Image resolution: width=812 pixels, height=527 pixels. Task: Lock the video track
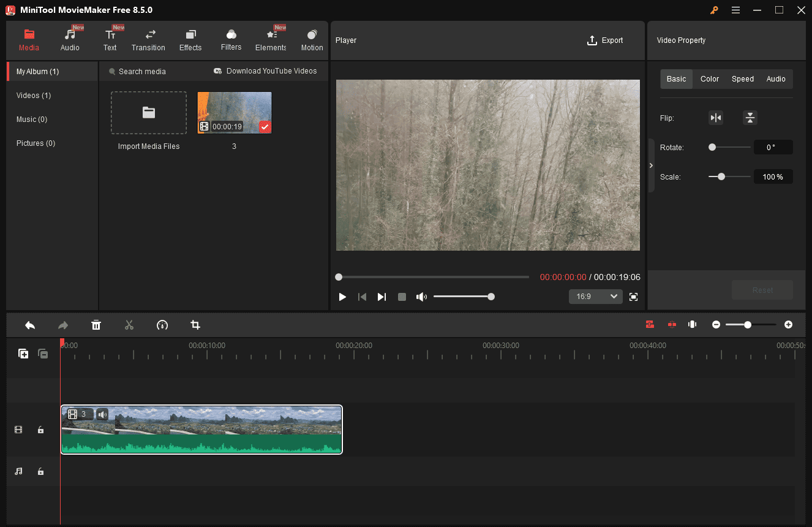(x=40, y=430)
